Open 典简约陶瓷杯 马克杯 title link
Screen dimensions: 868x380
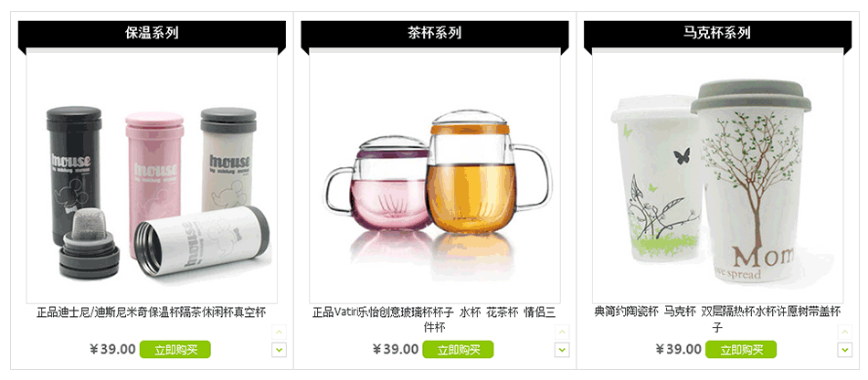[x=717, y=320]
